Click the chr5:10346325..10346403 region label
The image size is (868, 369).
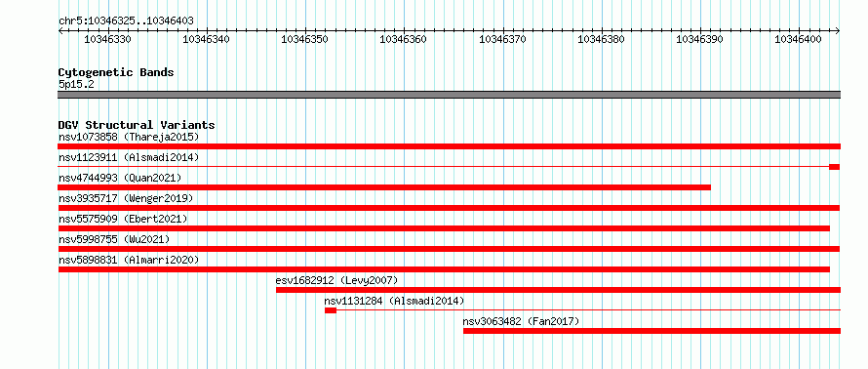click(126, 21)
